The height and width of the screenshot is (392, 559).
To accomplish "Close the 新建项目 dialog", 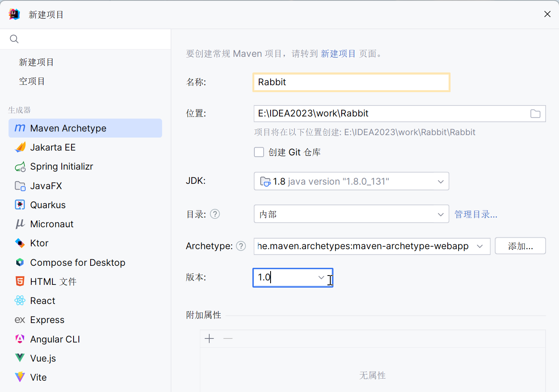I will point(547,14).
